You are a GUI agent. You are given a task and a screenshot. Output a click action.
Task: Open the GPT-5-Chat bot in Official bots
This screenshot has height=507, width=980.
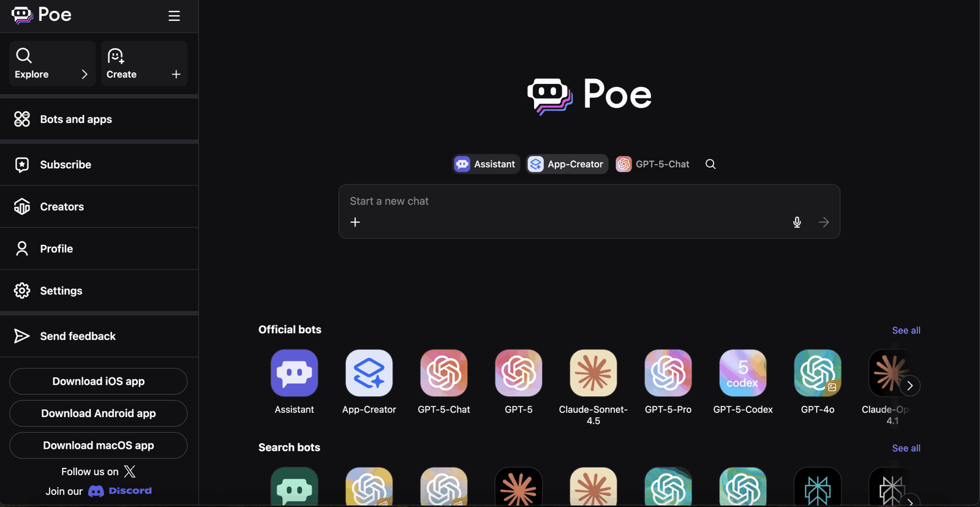(444, 382)
